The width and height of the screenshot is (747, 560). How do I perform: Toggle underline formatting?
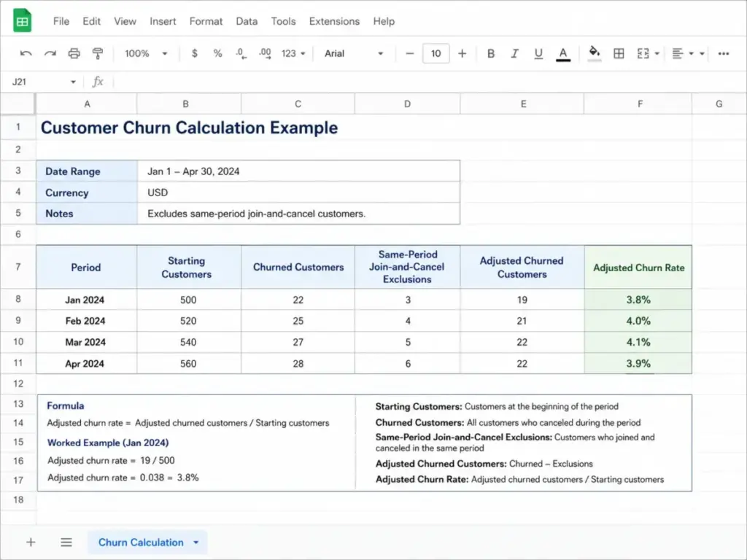538,53
